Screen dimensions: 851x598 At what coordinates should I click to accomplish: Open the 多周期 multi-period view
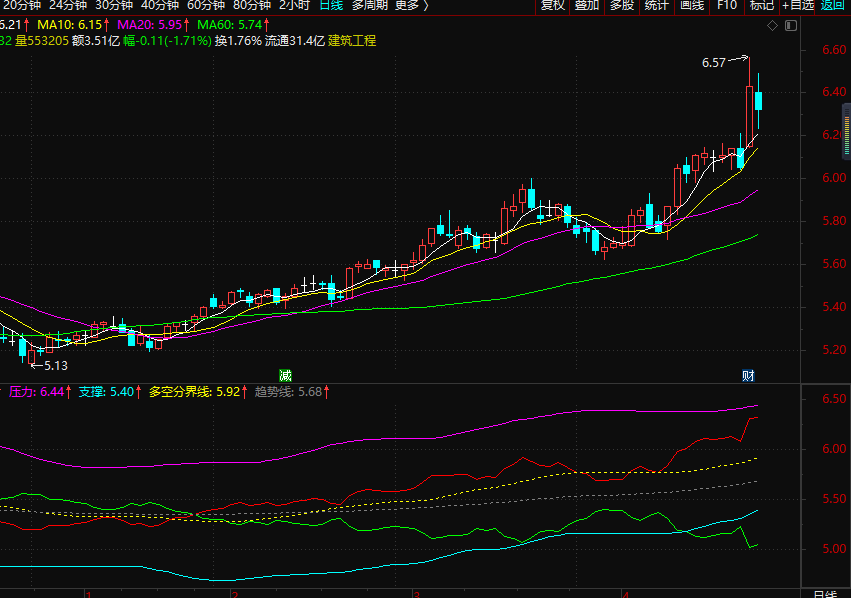[x=369, y=5]
